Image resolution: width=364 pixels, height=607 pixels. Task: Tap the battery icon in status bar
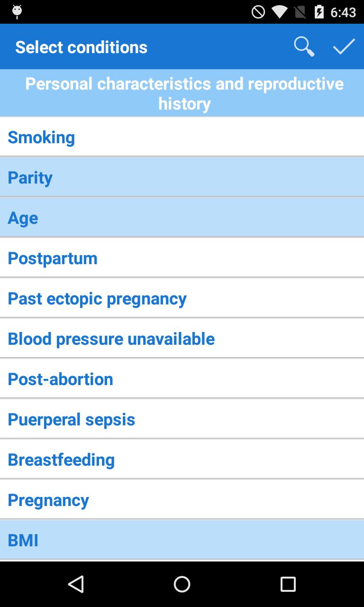319,12
